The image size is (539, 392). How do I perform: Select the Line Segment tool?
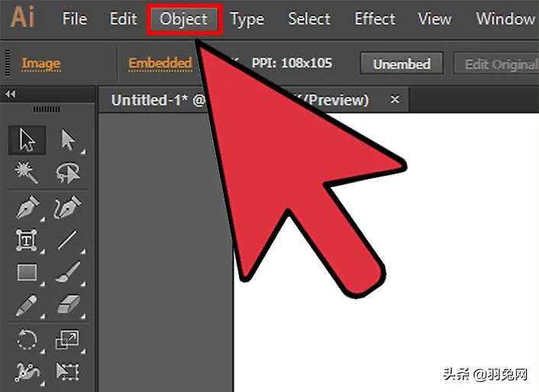tap(67, 240)
